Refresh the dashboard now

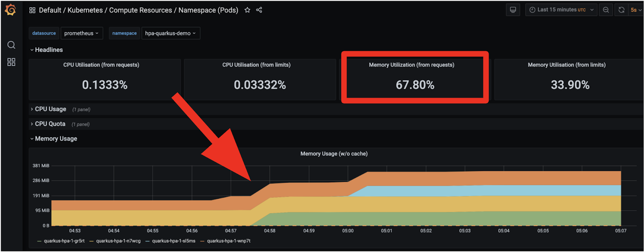[x=621, y=10]
